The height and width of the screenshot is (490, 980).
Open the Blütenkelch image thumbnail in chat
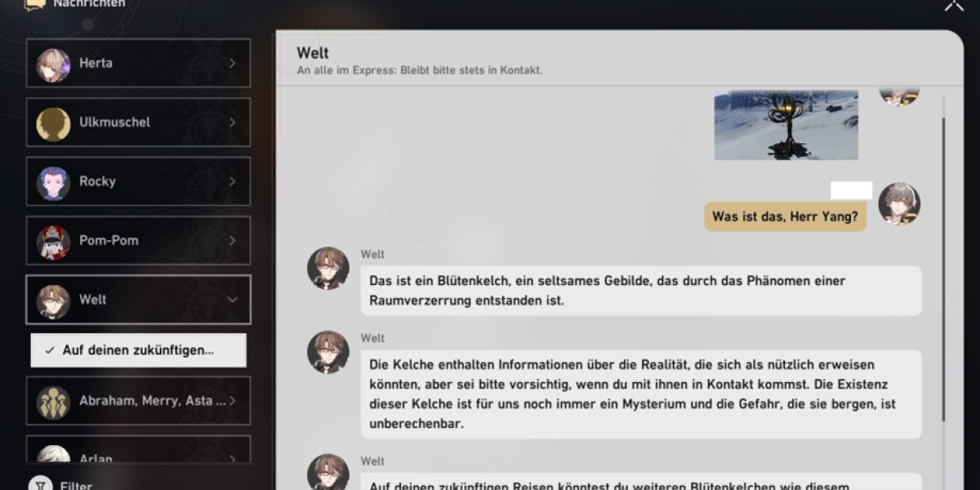[x=786, y=125]
